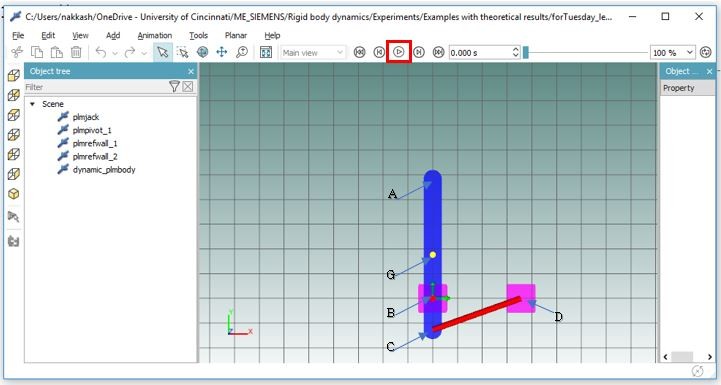
Task: Open the Main view dropdown
Action: pyautogui.click(x=313, y=52)
